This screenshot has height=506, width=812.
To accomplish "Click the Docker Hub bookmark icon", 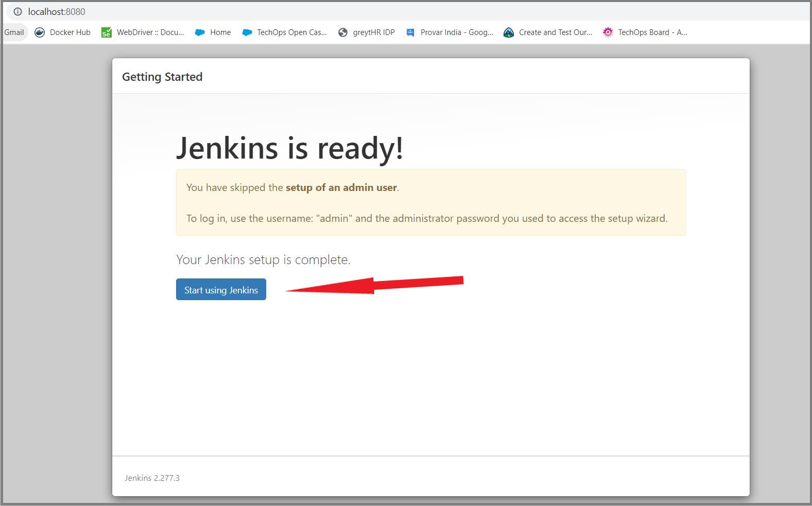I will (40, 32).
